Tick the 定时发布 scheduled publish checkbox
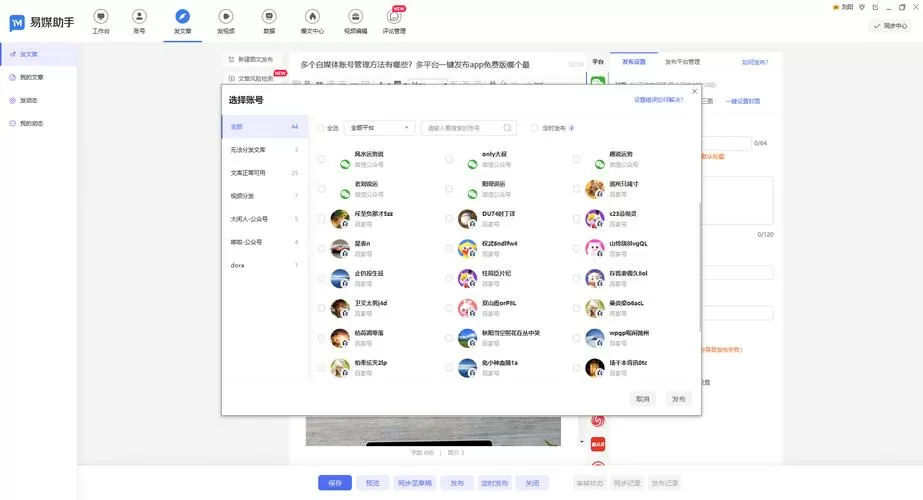 pos(534,128)
